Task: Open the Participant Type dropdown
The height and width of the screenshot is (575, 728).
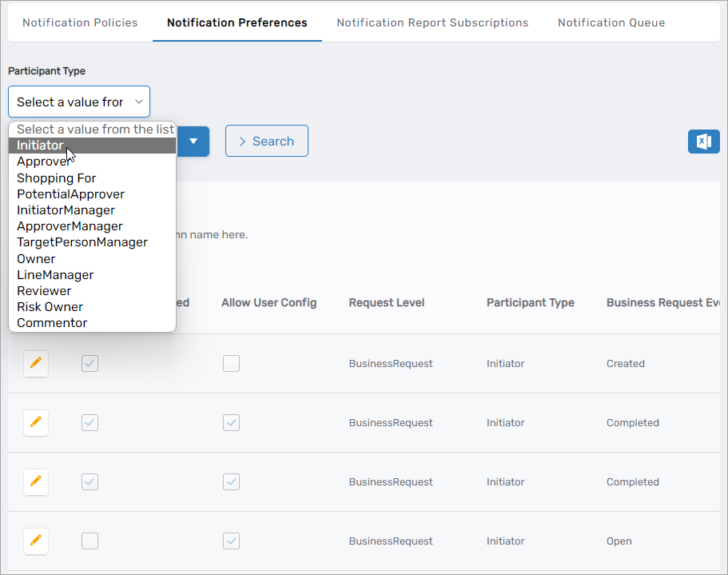Action: [x=78, y=102]
